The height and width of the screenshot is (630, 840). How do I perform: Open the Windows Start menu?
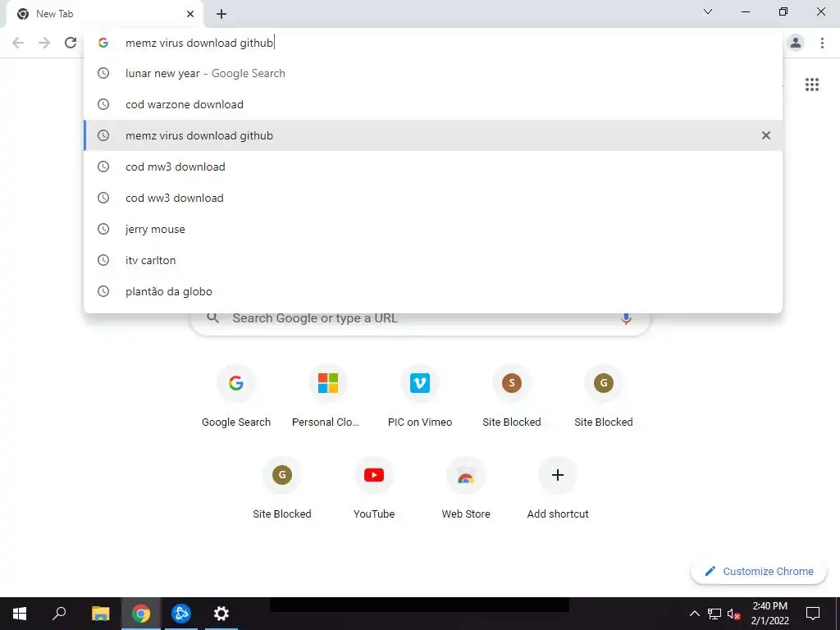point(20,614)
